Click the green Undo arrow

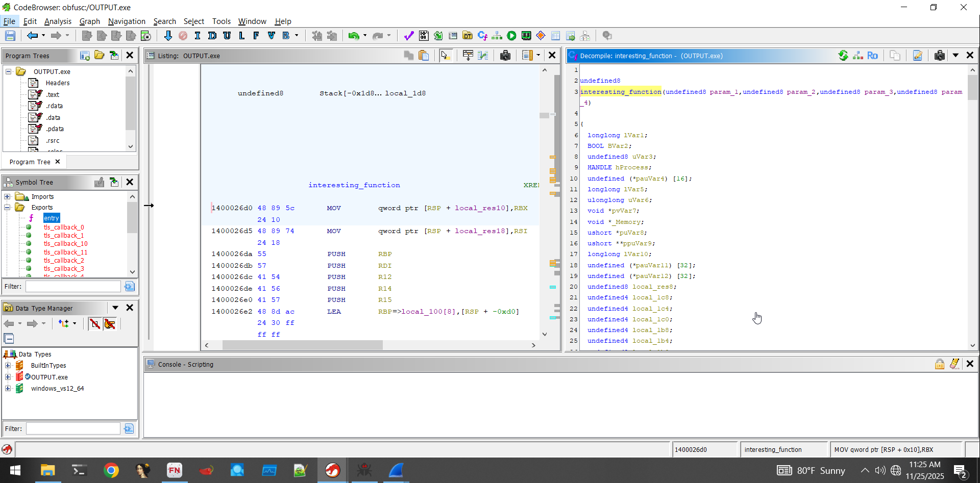tap(353, 36)
